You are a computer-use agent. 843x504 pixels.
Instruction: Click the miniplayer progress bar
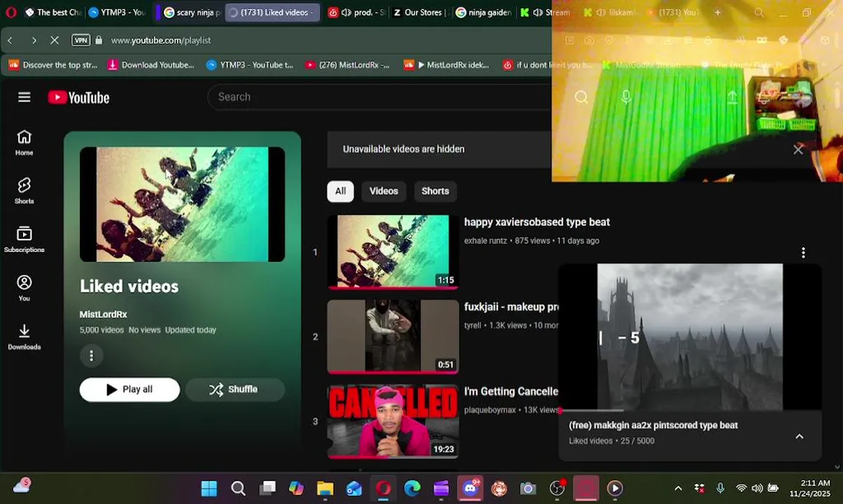pyautogui.click(x=690, y=410)
